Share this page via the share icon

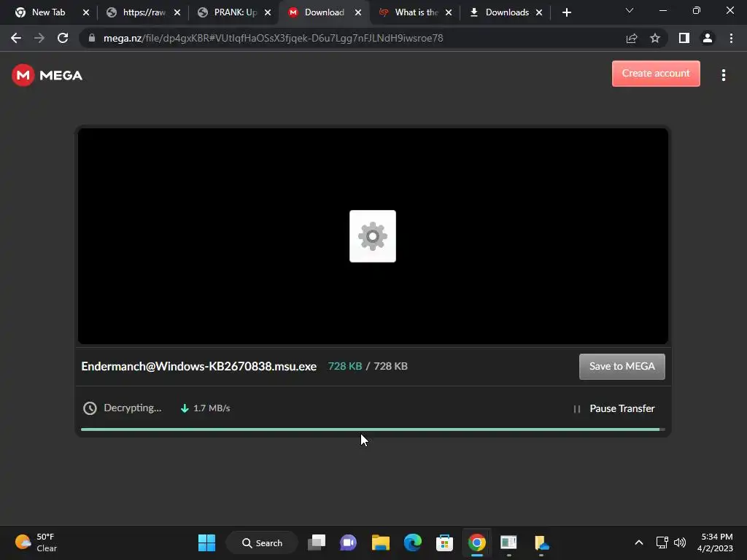[632, 38]
